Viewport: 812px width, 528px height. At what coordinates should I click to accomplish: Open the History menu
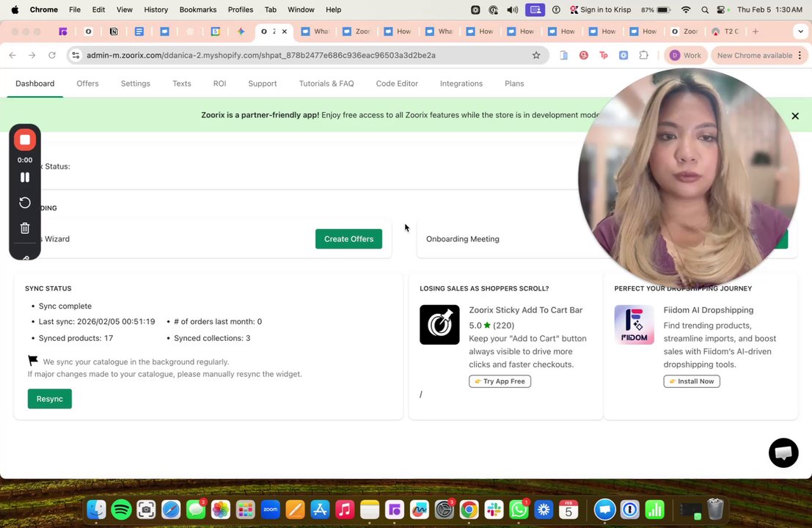click(156, 10)
